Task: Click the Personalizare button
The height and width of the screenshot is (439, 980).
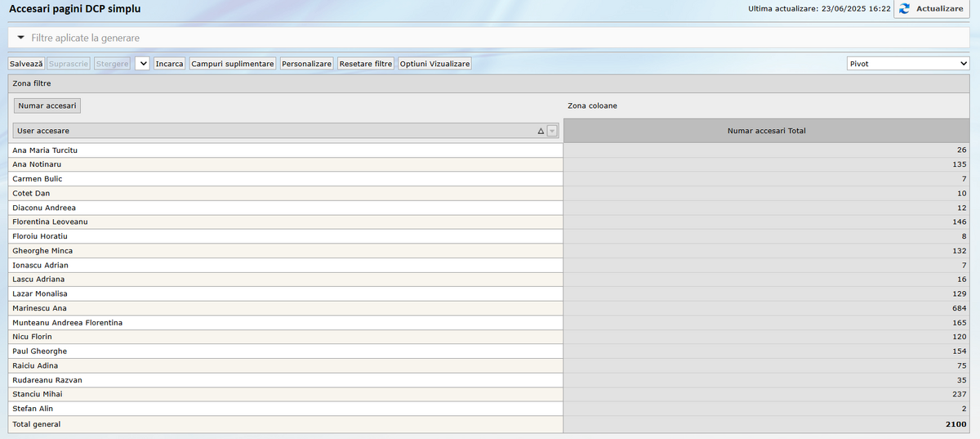Action: tap(306, 63)
